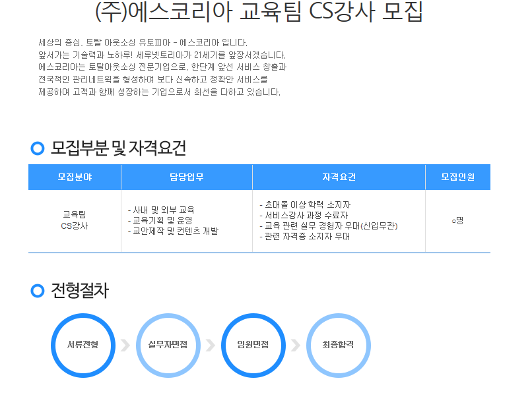The height and width of the screenshot is (395, 532).
Task: Select the requirement "교육 관련 실무 경험자 우대(신입무관)"
Action: 331,226
